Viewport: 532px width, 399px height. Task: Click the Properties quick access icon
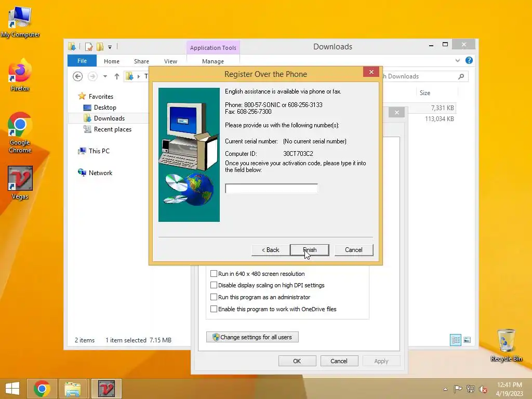click(x=89, y=47)
